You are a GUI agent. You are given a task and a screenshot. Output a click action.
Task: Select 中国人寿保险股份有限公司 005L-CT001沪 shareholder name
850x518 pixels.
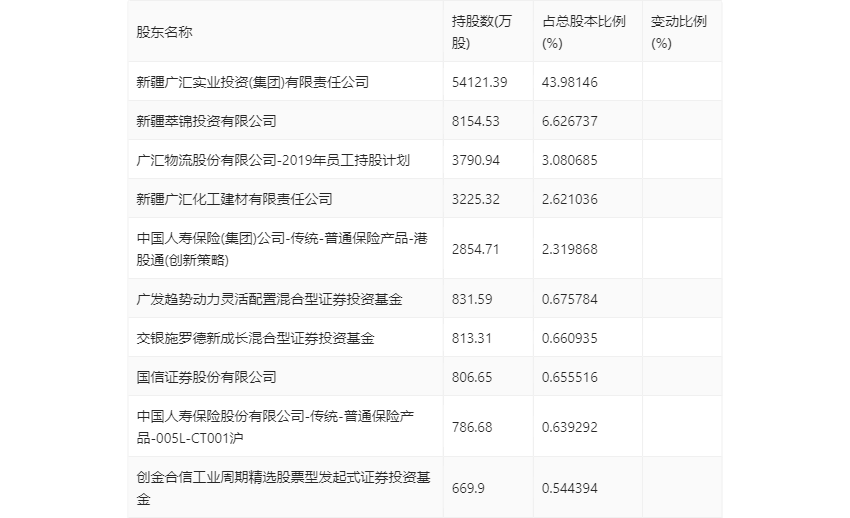(x=275, y=427)
